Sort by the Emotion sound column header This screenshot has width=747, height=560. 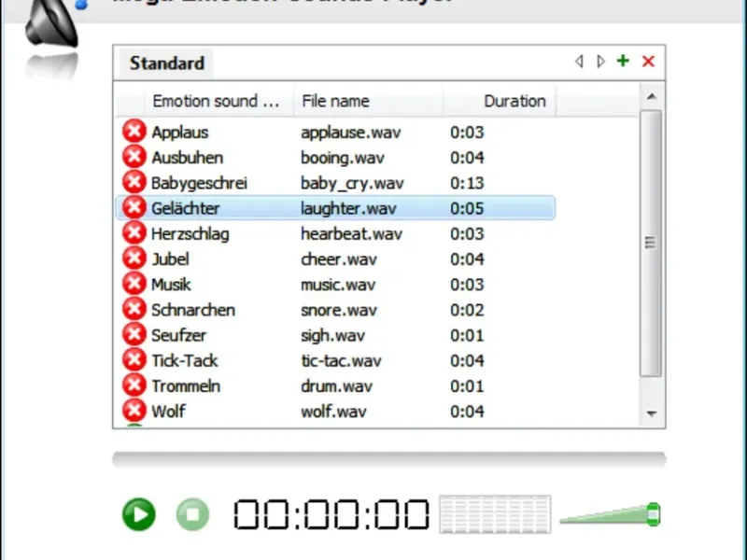tap(218, 101)
